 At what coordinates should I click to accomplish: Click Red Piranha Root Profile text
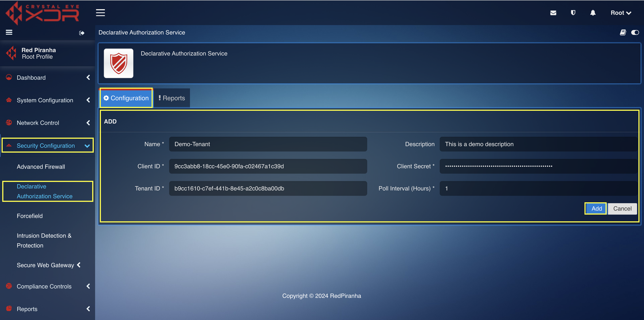pyautogui.click(x=38, y=53)
